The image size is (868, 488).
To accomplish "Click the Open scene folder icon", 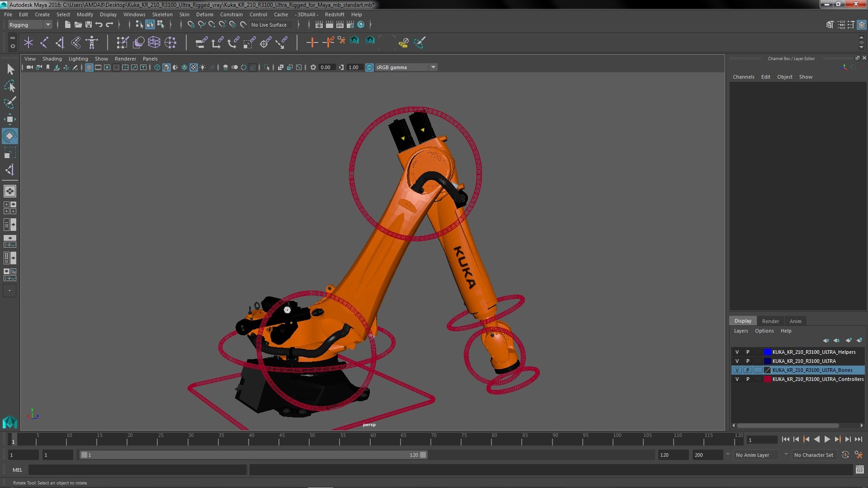I will coord(78,24).
